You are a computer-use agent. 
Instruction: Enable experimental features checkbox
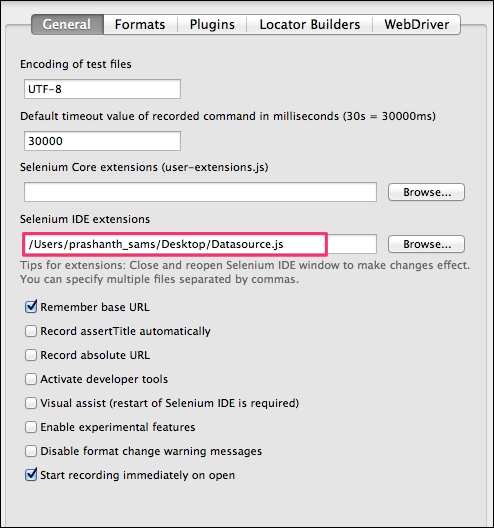pos(31,427)
